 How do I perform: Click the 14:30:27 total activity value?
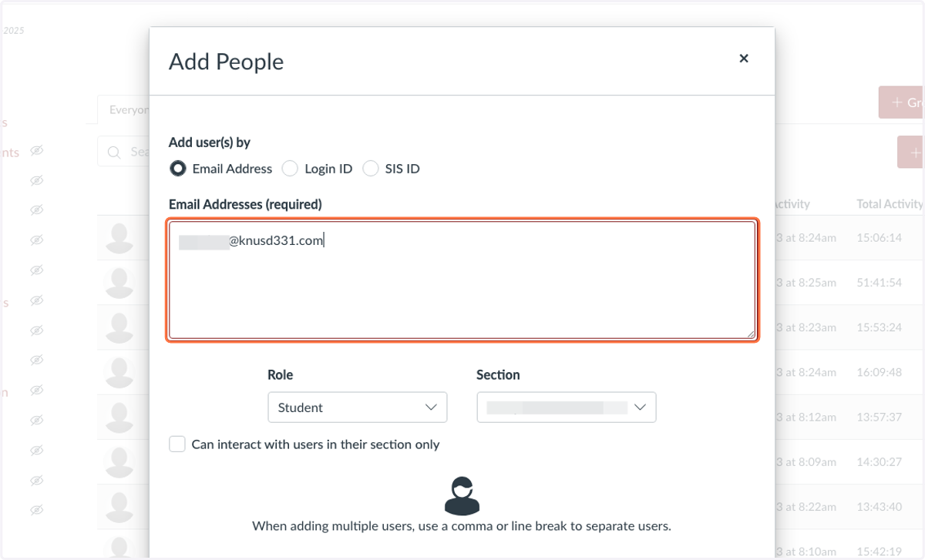coord(879,461)
